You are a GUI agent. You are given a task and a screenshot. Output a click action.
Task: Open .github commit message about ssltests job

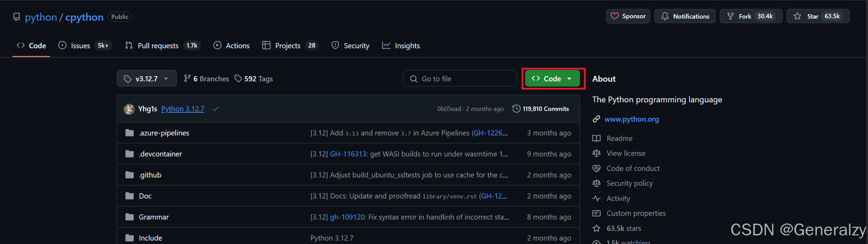pos(409,175)
